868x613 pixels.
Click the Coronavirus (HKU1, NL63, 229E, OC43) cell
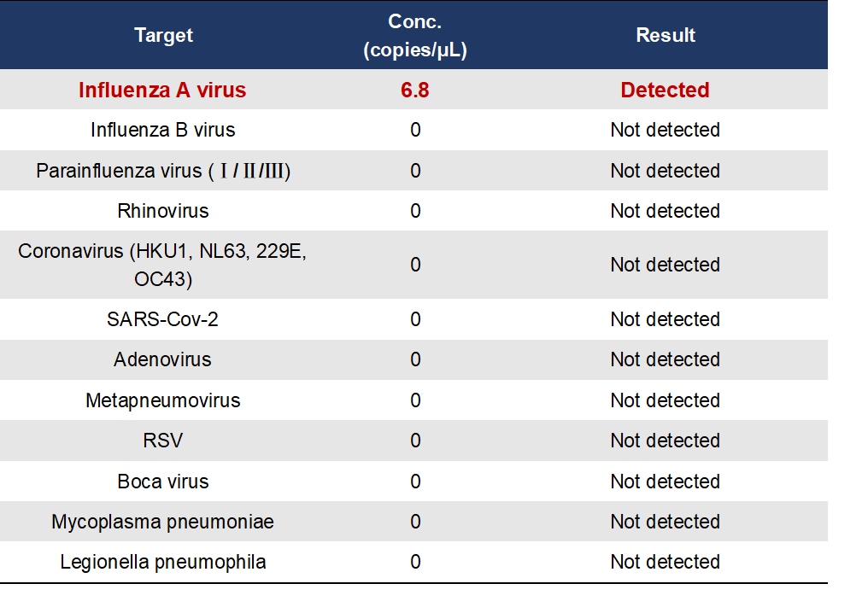[162, 265]
